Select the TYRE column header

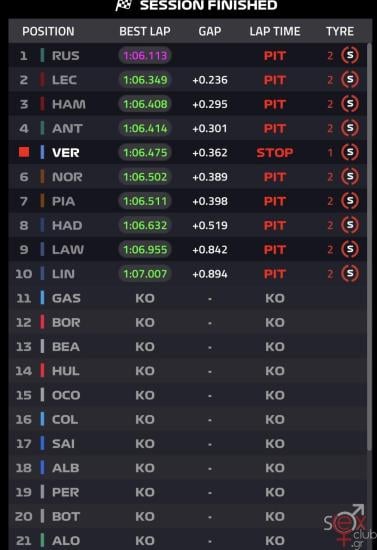pos(339,31)
